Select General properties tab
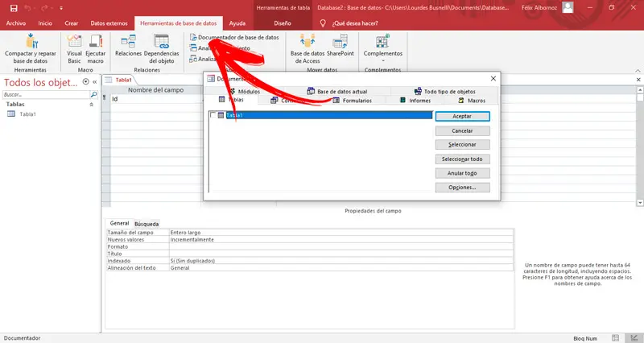The image size is (644, 343). pos(119,223)
